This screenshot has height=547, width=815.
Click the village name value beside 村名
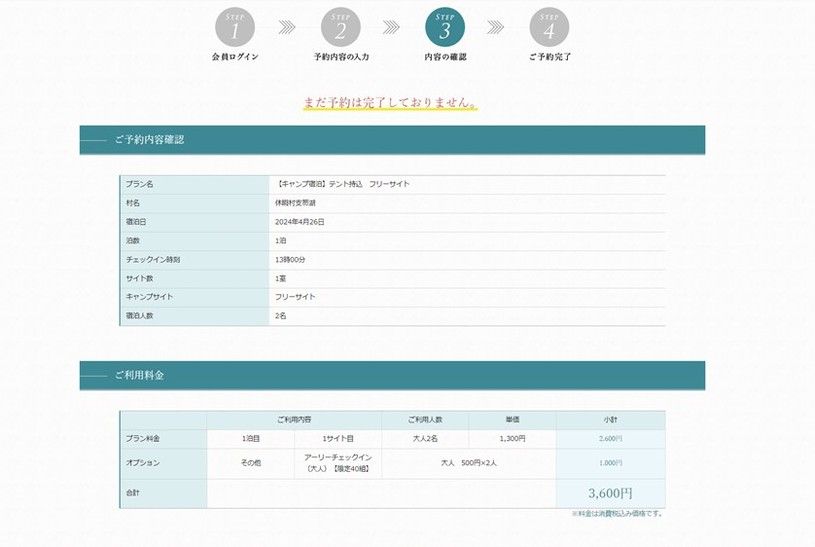coord(295,203)
